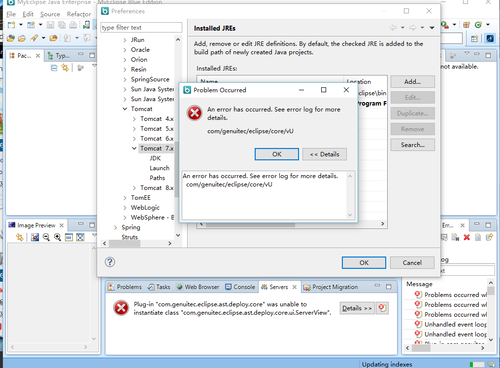Click Collapse All icon in Package Explorer
This screenshot has width=500, height=368.
click(54, 68)
